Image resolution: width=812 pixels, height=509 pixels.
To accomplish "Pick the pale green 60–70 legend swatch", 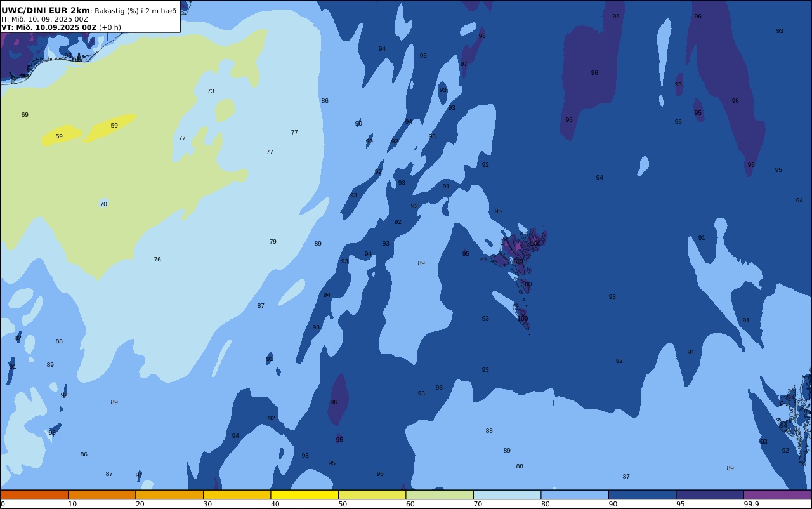I will coord(440,494).
